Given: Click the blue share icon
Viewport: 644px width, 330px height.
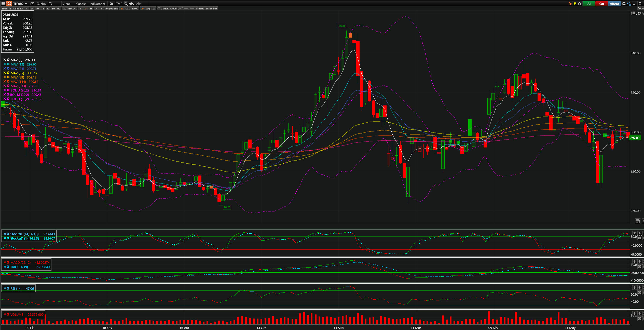Looking at the screenshot, I should (x=629, y=4).
